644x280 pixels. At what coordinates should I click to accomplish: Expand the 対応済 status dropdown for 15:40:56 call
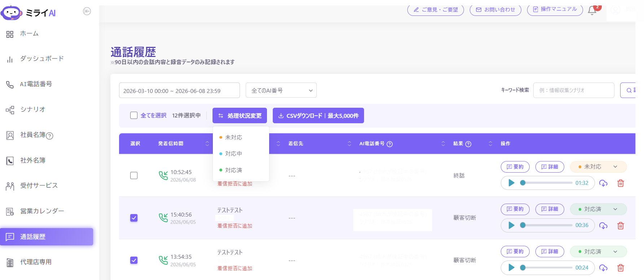(599, 209)
